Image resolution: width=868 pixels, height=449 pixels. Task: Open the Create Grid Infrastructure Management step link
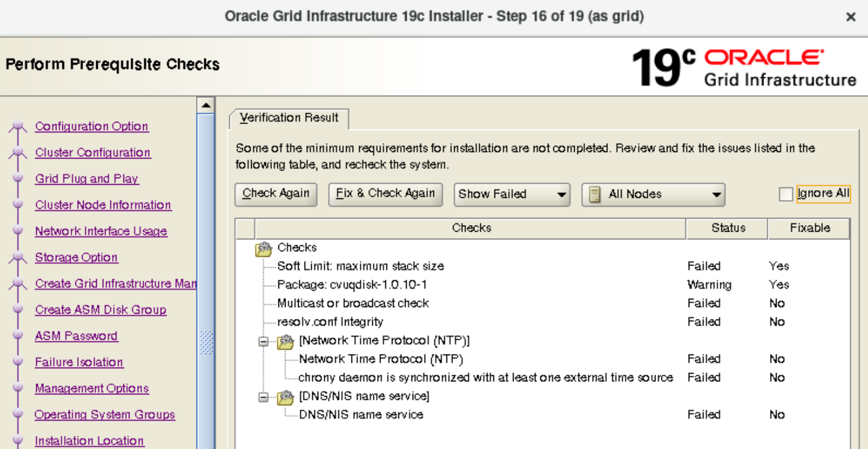coord(116,283)
